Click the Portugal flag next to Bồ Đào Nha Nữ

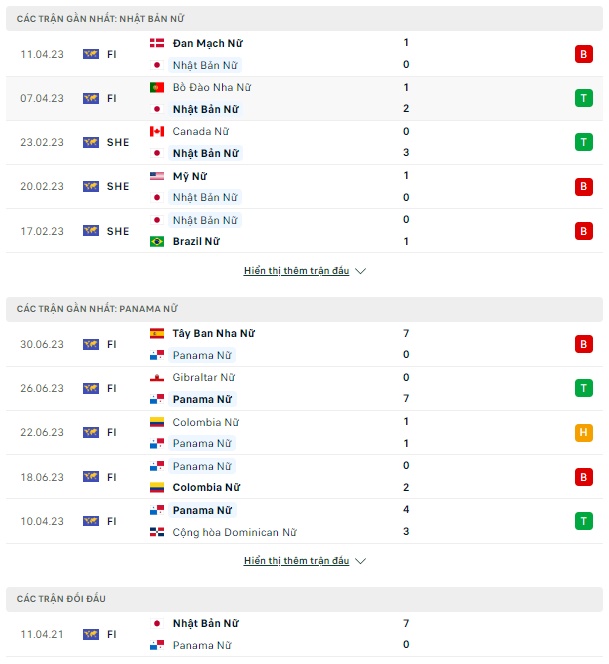pyautogui.click(x=157, y=87)
